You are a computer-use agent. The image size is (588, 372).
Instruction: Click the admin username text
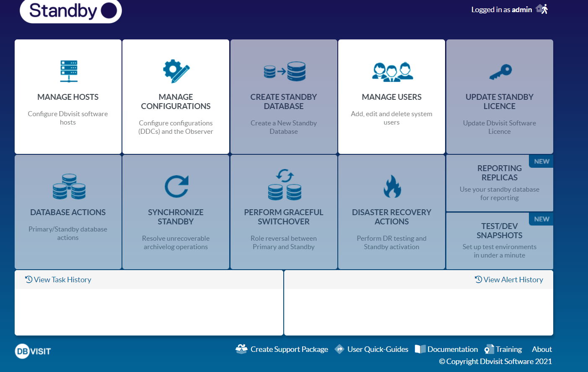click(522, 10)
